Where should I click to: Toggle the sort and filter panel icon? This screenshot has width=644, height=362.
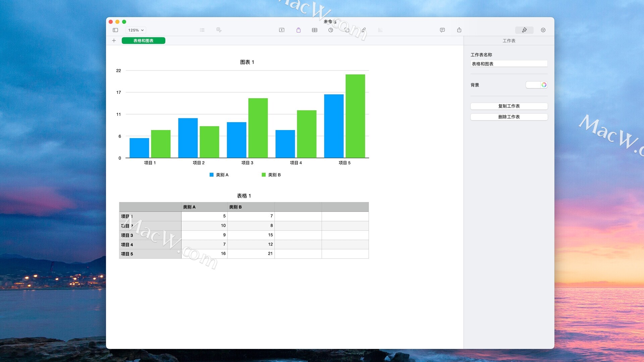coord(543,30)
